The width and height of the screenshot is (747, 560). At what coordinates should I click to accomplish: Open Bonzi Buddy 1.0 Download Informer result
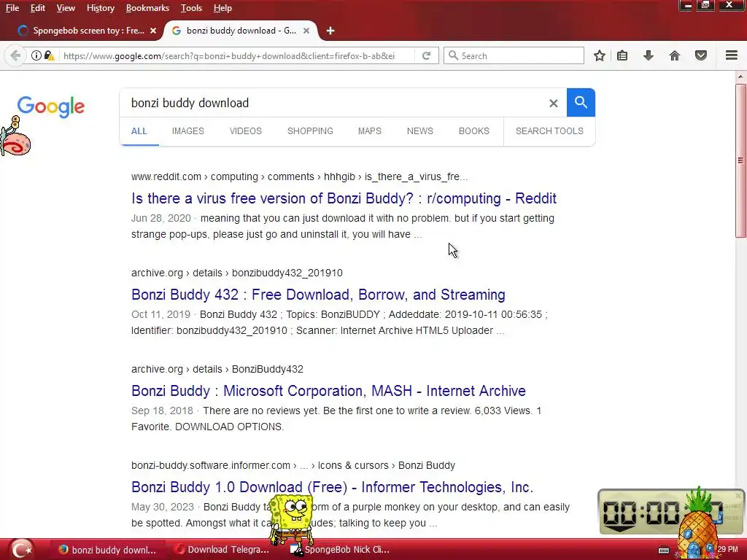tap(333, 486)
